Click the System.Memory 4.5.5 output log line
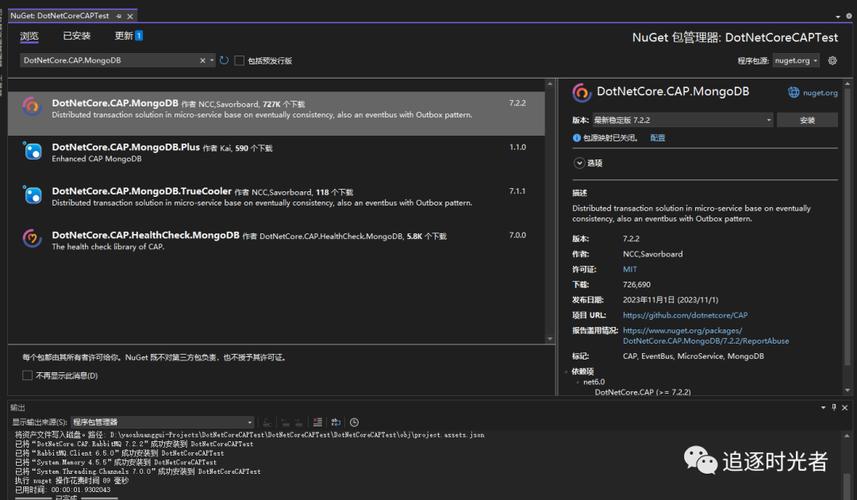The image size is (857, 500). click(x=115, y=462)
